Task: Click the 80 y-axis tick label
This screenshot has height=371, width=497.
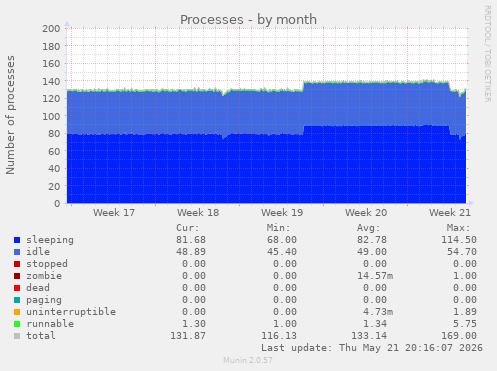Action: pyautogui.click(x=54, y=134)
